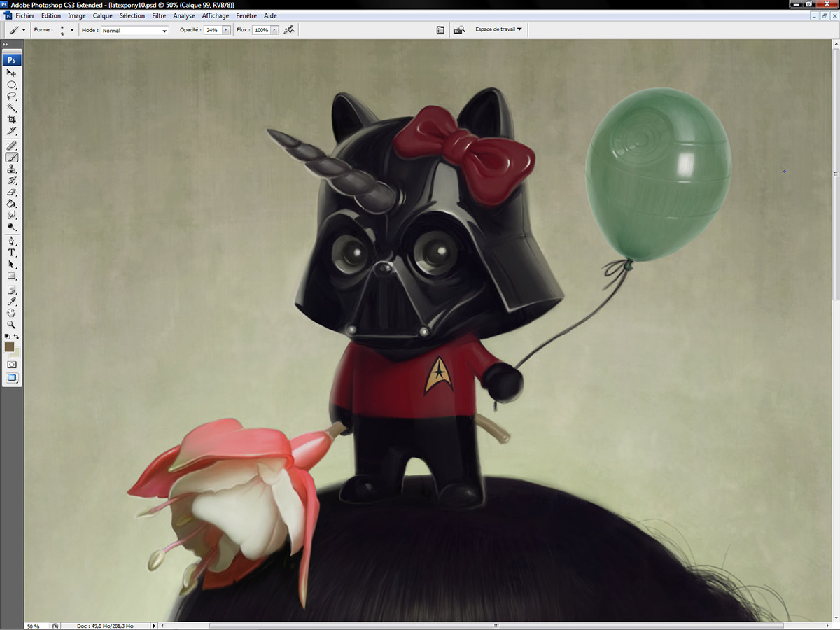Image resolution: width=840 pixels, height=630 pixels.
Task: Select the Paint Bucket tool
Action: point(12,204)
